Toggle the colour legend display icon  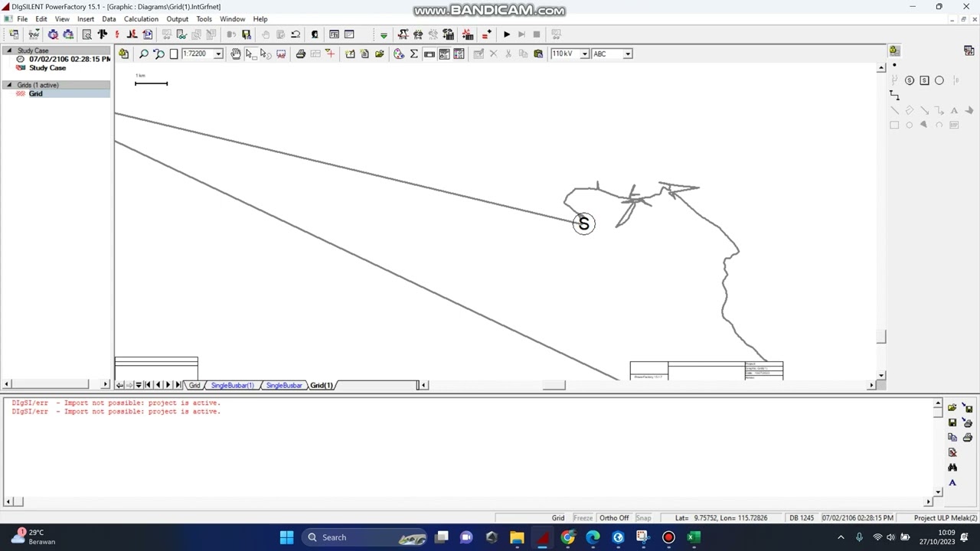(x=459, y=54)
